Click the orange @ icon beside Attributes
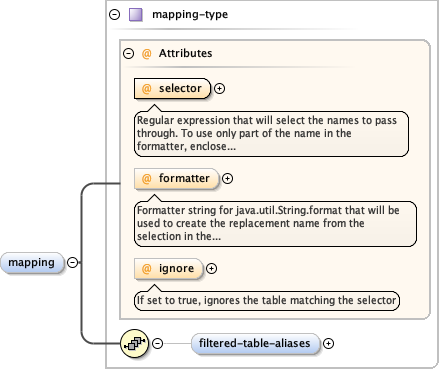Viewport: 440px width, 370px height. [x=147, y=53]
